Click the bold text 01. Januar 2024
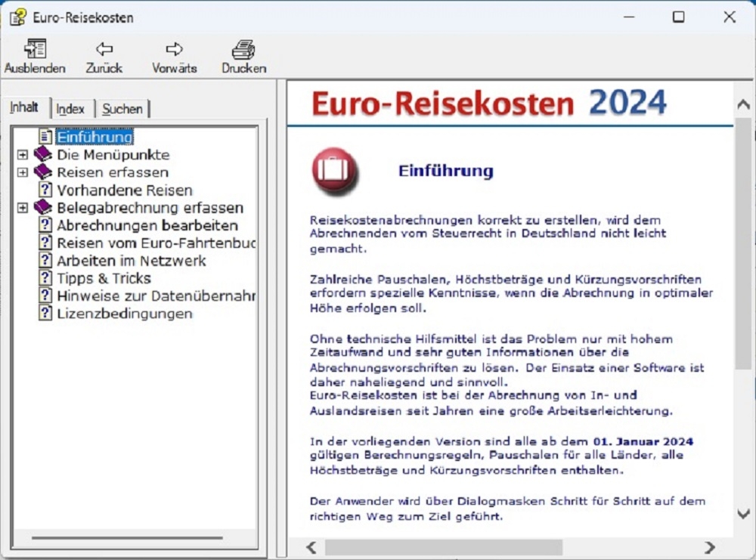 (643, 441)
